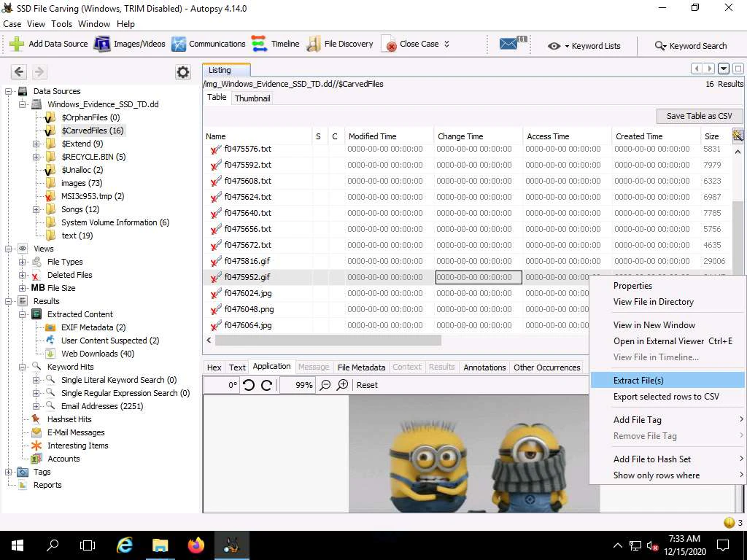Open the Communications visualization icon

(178, 44)
